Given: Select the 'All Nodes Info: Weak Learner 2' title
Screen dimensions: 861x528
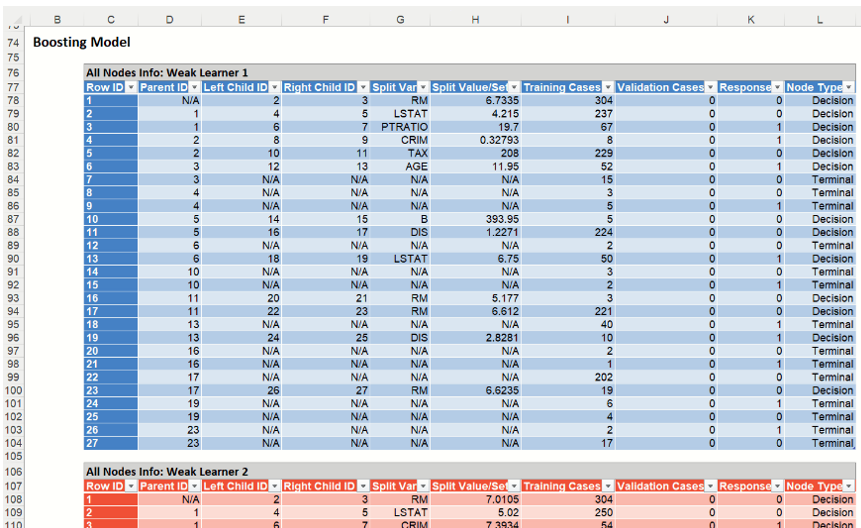Looking at the screenshot, I should [x=167, y=472].
